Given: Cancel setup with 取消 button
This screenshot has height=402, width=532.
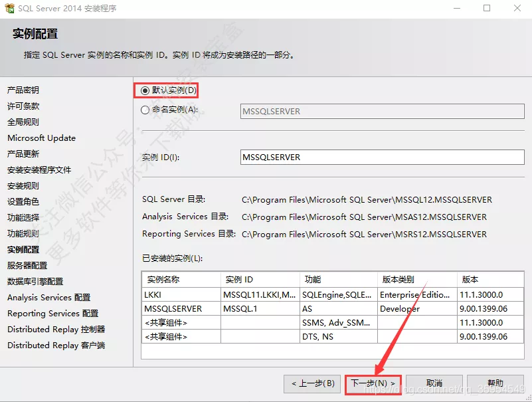Looking at the screenshot, I should click(434, 383).
